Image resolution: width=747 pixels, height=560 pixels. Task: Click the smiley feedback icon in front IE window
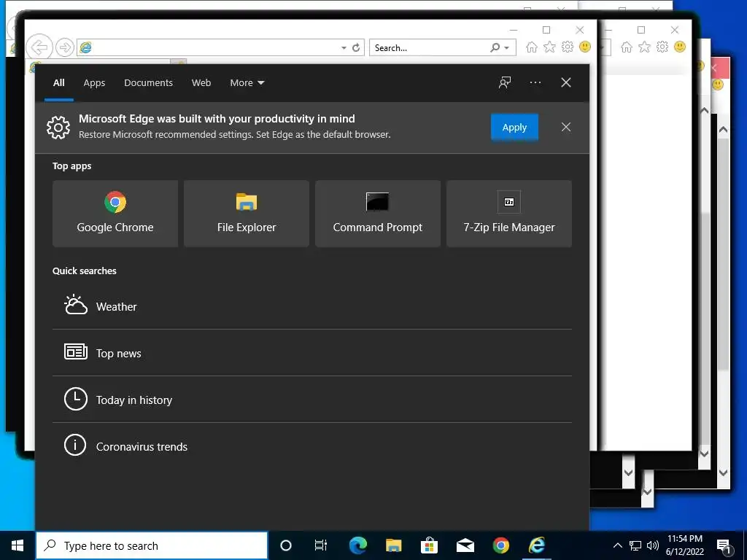pyautogui.click(x=585, y=47)
